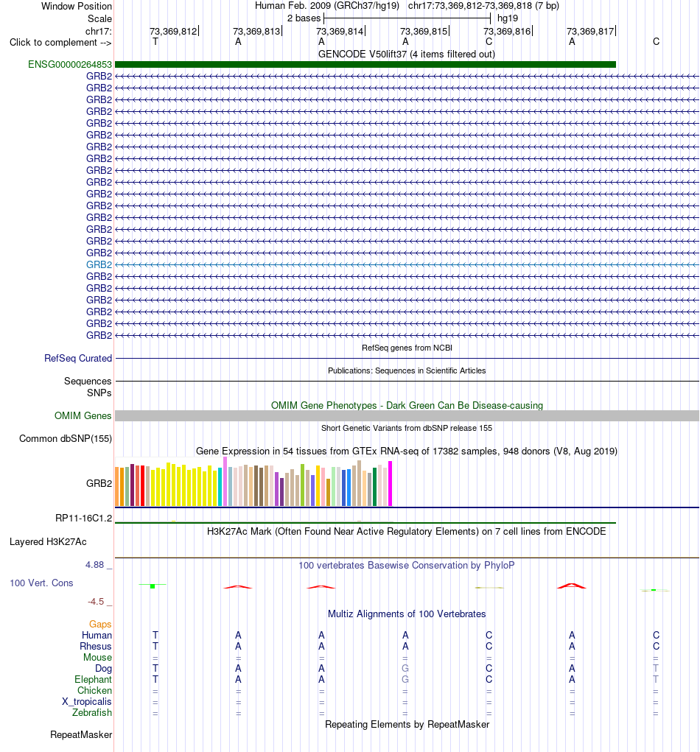
Task: Click the 73,369,816 position label
Action: (507, 31)
